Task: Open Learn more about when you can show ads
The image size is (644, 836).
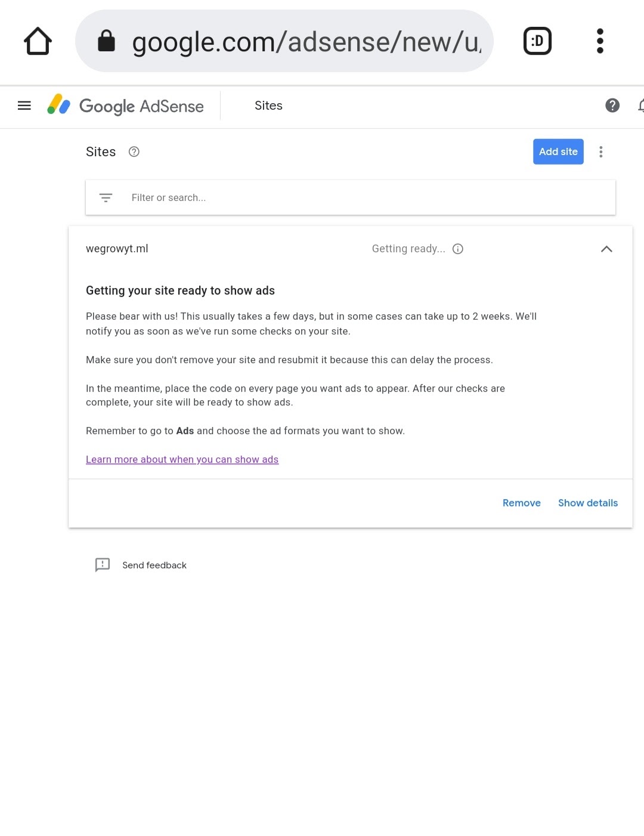Action: [182, 459]
